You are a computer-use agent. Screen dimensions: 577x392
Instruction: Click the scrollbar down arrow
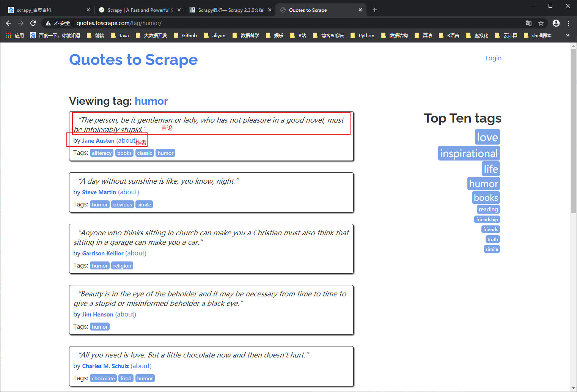(x=573, y=388)
